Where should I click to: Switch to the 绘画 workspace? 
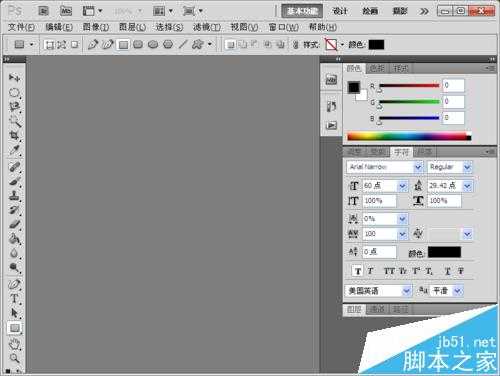pos(370,11)
